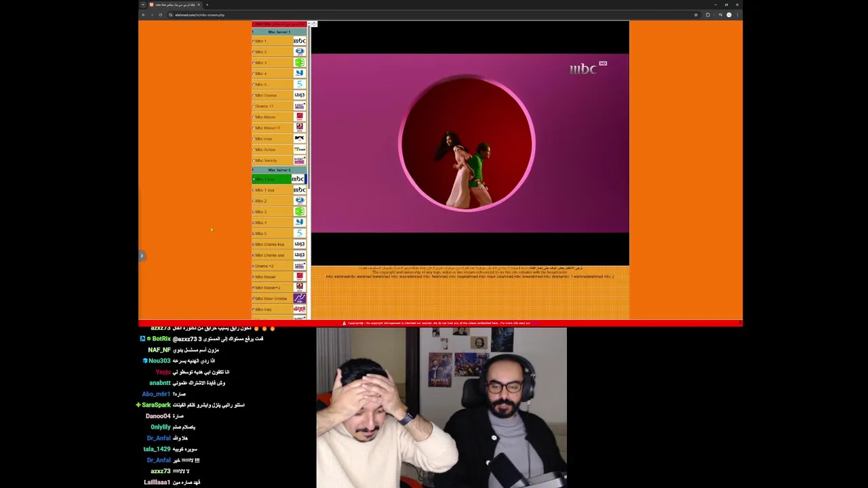Click the MBC 2 logo under Mbc Server 1
This screenshot has width=868, height=488.
coord(299,52)
